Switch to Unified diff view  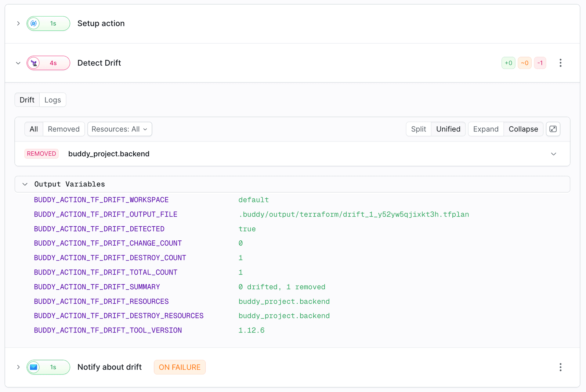point(448,129)
